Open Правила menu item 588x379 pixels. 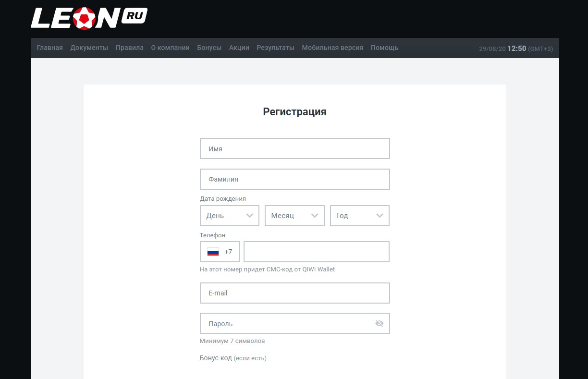coord(130,48)
